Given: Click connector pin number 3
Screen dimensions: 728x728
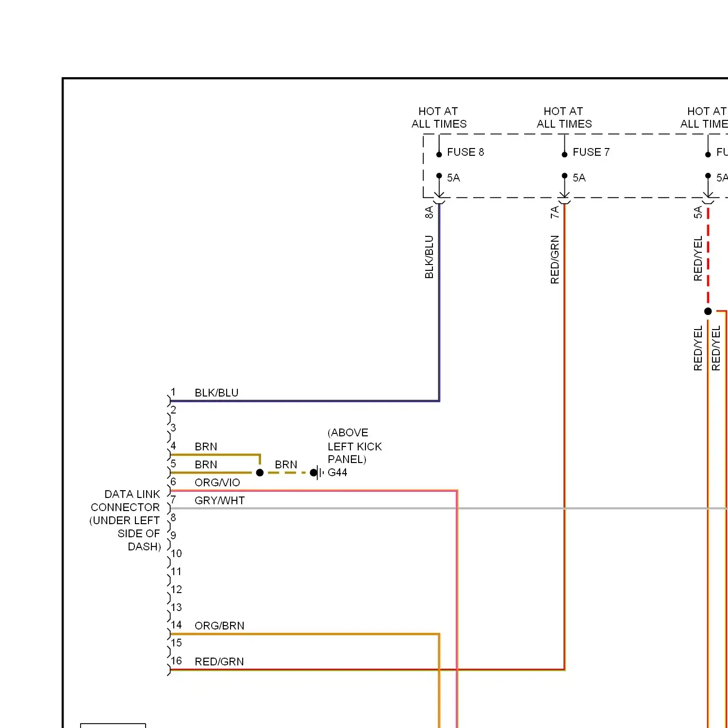Looking at the screenshot, I should pos(173,428).
